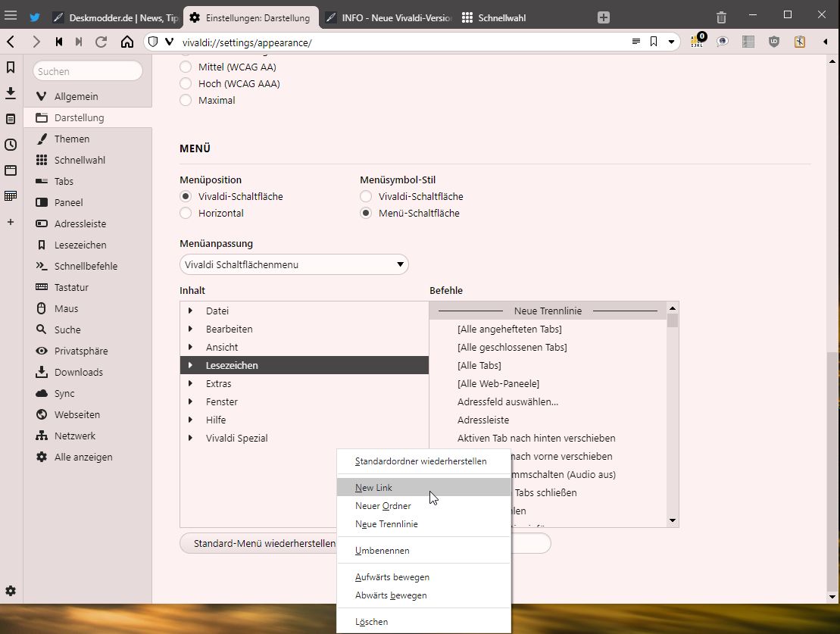The width and height of the screenshot is (840, 634).
Task: Open the gray grid extension icon in toolbar
Action: (x=748, y=42)
